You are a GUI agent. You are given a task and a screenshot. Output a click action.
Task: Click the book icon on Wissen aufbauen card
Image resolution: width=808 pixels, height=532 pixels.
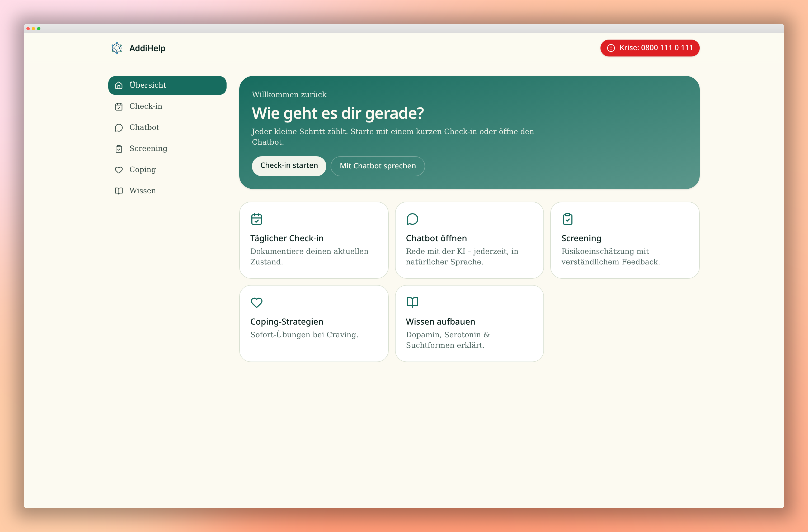coord(412,302)
